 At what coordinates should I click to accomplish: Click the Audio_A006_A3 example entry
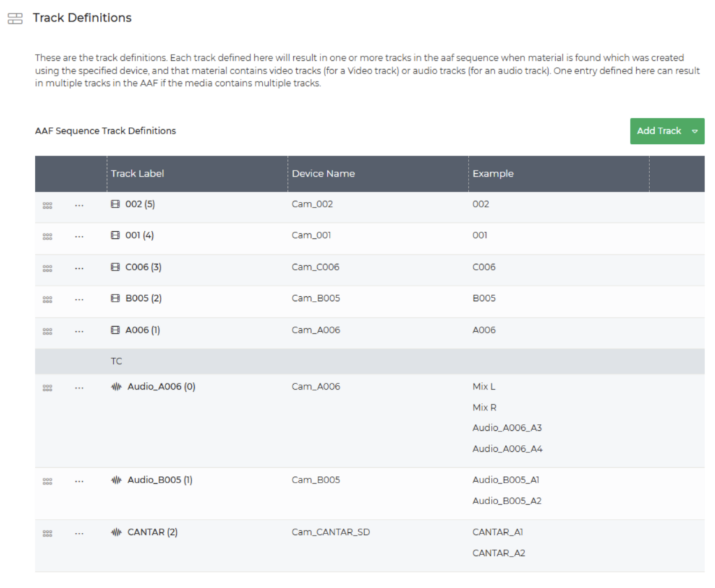point(507,427)
